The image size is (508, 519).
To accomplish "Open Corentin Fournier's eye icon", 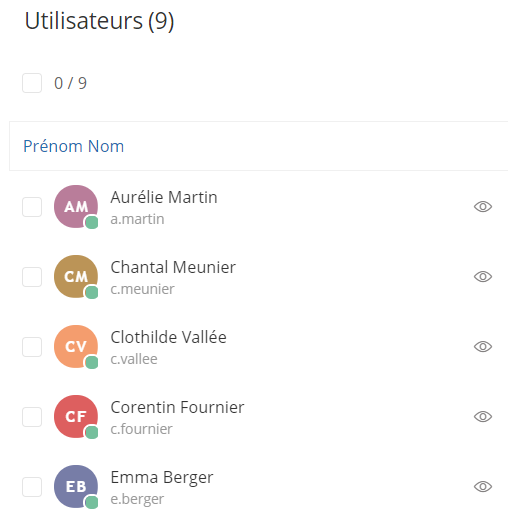I will point(483,417).
